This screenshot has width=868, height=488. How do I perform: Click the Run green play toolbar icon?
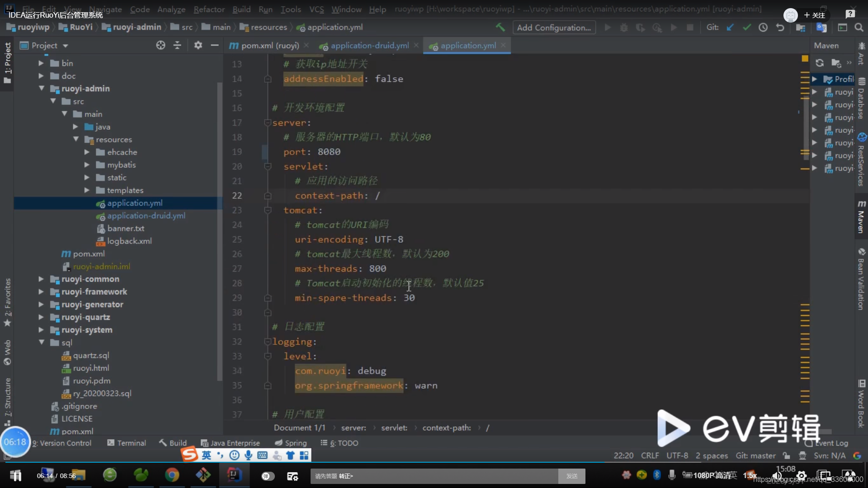tap(608, 28)
